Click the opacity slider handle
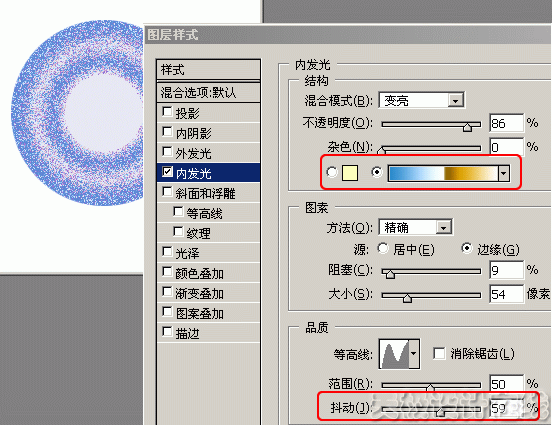The width and height of the screenshot is (552, 425). [468, 127]
